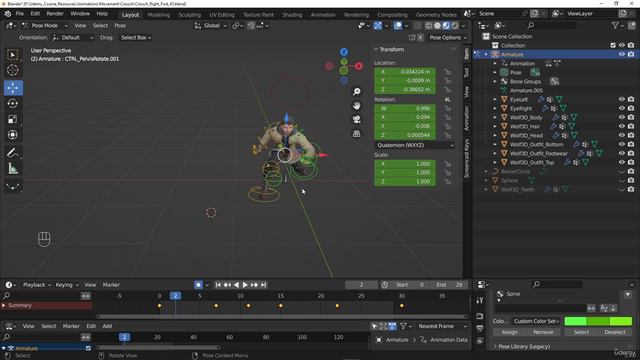
Task: Click the Select bone group button
Action: pos(581,332)
